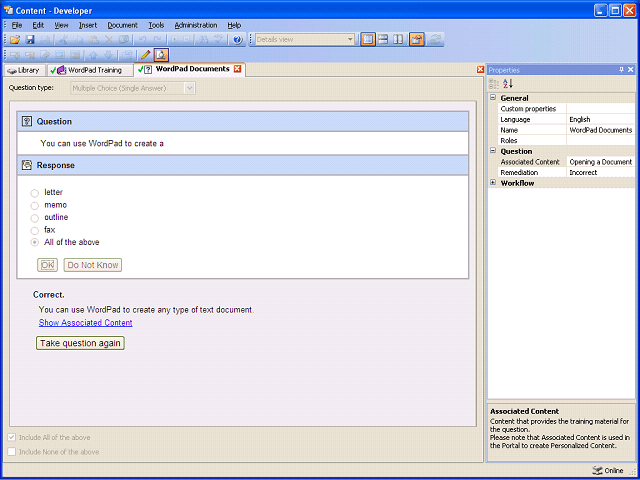The width and height of the screenshot is (640, 480).
Task: Select the letter radio button
Action: coord(35,193)
